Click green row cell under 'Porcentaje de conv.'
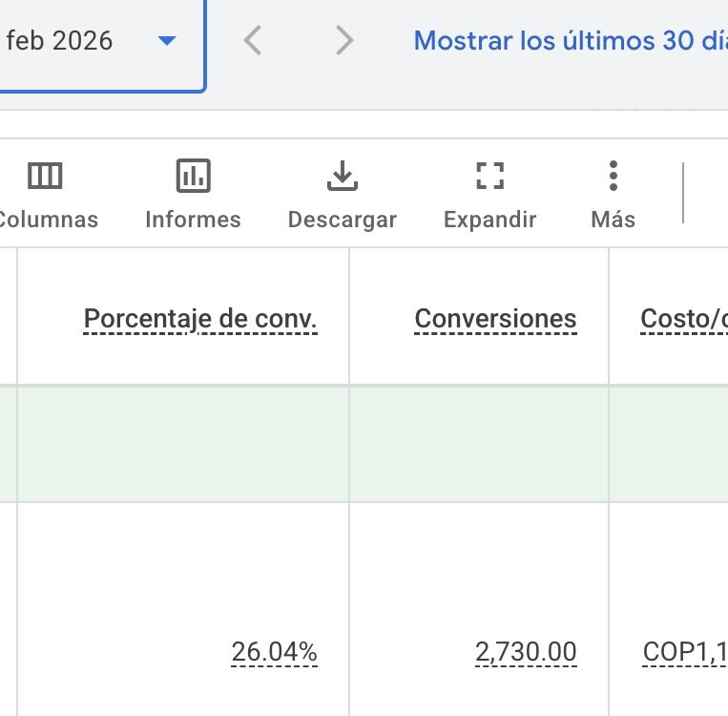The width and height of the screenshot is (728, 716). click(x=183, y=444)
